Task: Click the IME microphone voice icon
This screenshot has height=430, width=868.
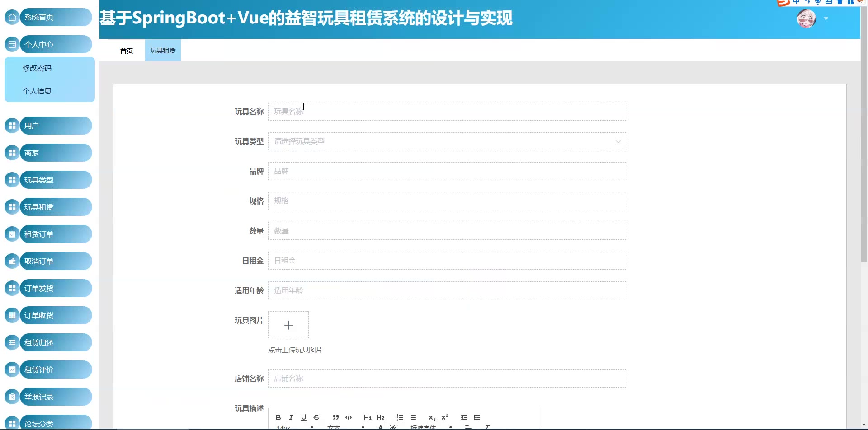Action: 817,2
